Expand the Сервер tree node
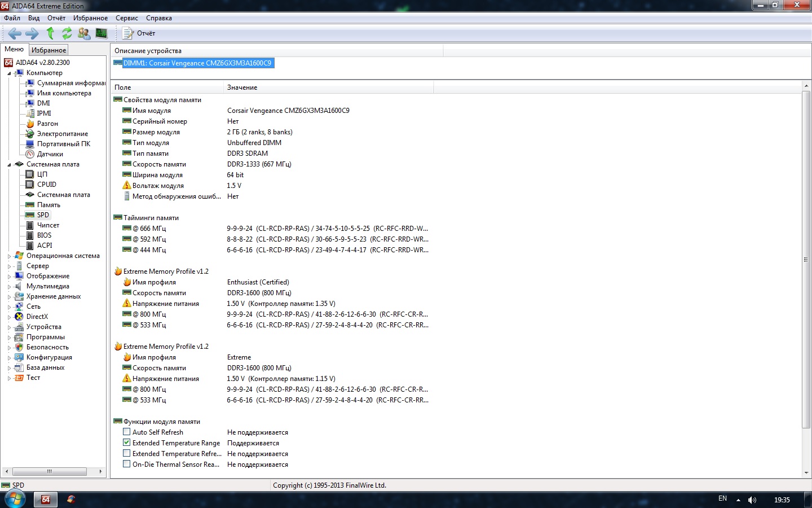 pos(9,266)
